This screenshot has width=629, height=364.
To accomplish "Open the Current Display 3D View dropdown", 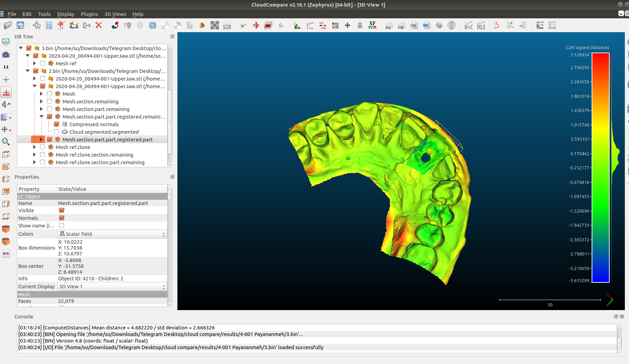I will coord(112,287).
